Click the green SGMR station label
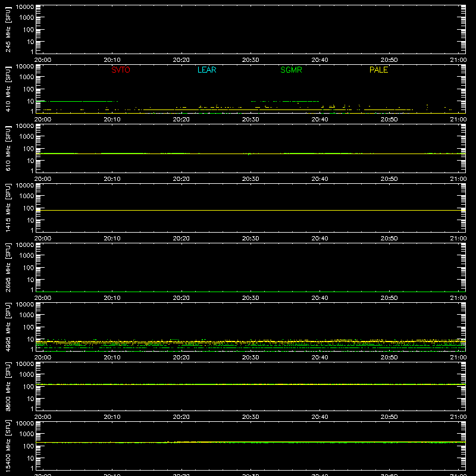The height and width of the screenshot is (476, 476). (291, 70)
